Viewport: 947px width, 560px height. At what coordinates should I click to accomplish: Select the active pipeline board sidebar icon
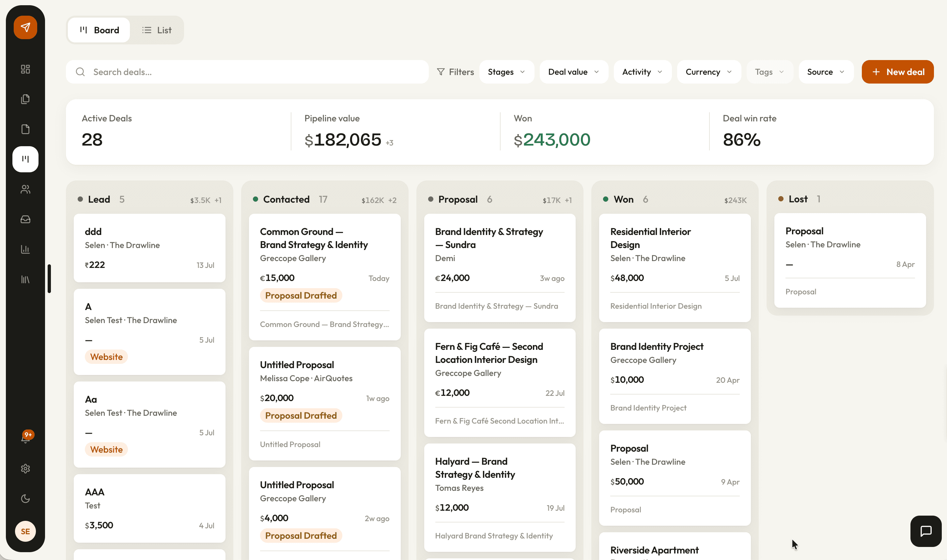pos(25,159)
